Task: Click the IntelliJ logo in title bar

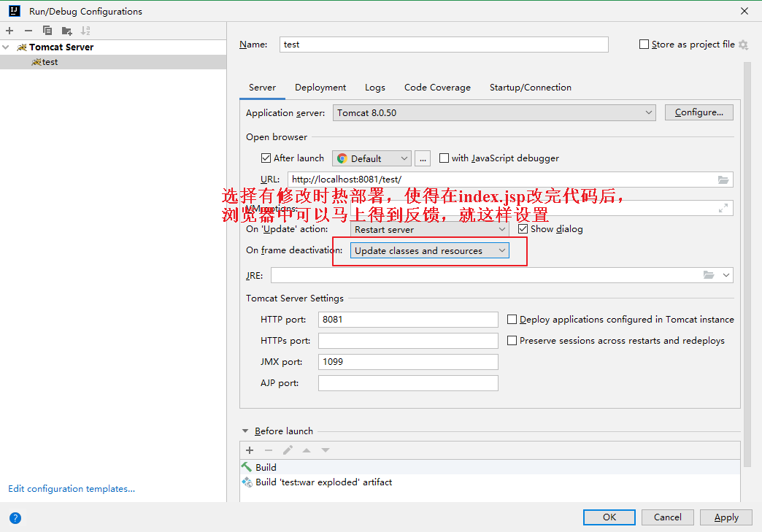Action: pos(15,11)
